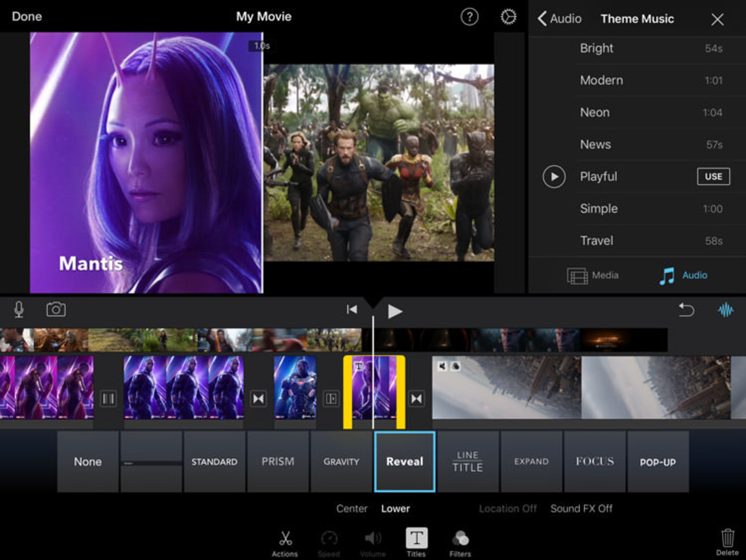Use the Playful theme music
The image size is (746, 560).
click(x=713, y=176)
